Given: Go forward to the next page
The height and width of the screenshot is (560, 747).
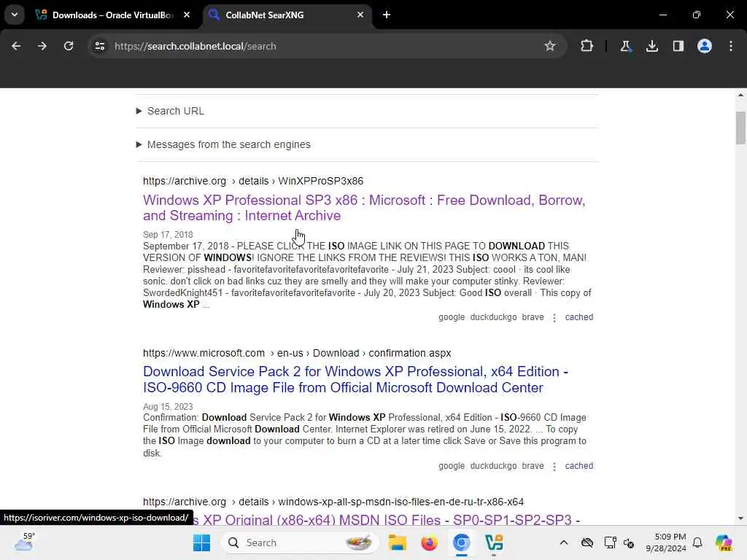Looking at the screenshot, I should (x=42, y=46).
